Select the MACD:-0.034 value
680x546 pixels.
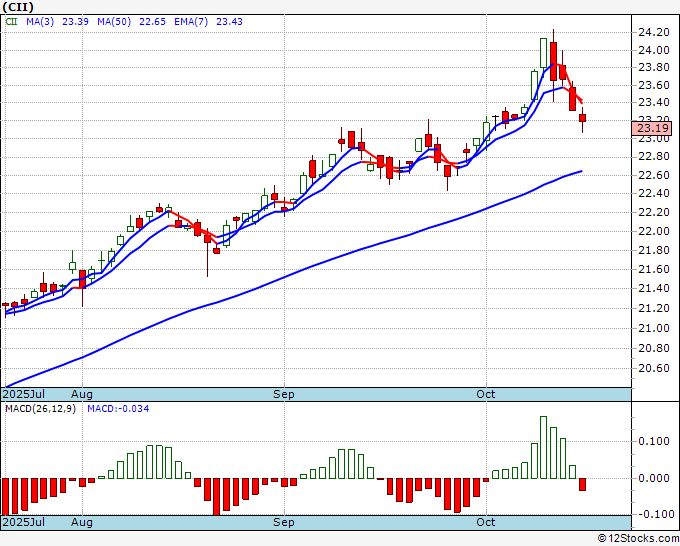[118, 409]
